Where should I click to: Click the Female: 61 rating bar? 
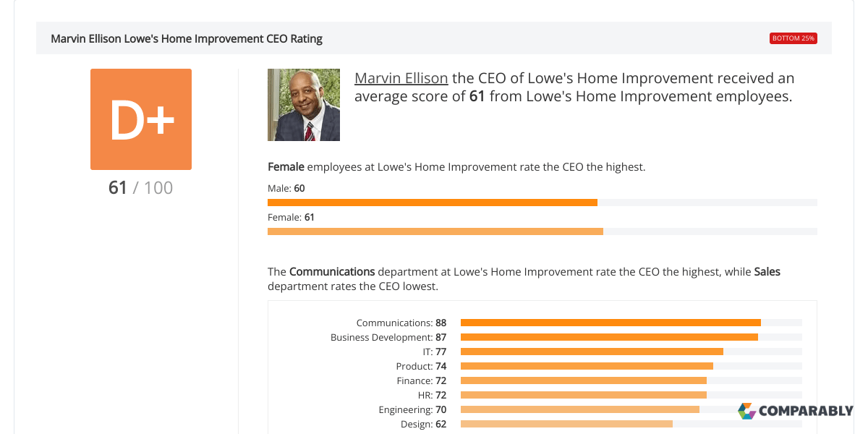(435, 231)
